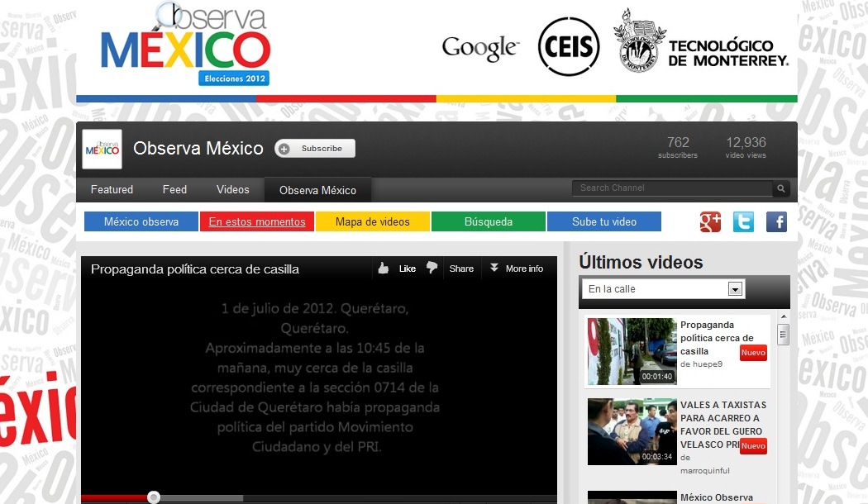Click the Últimos videos heading
The height and width of the screenshot is (504, 868).
(x=641, y=262)
